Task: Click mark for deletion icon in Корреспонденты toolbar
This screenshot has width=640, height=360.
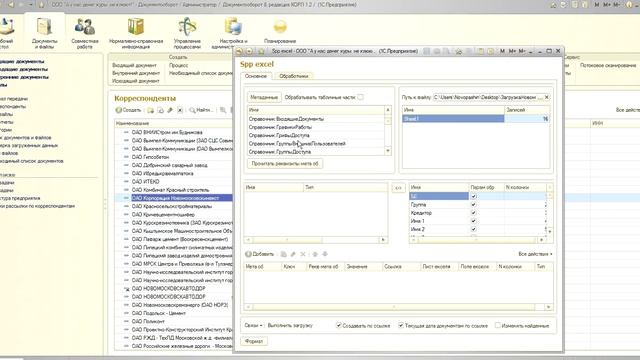Action: coord(180,110)
